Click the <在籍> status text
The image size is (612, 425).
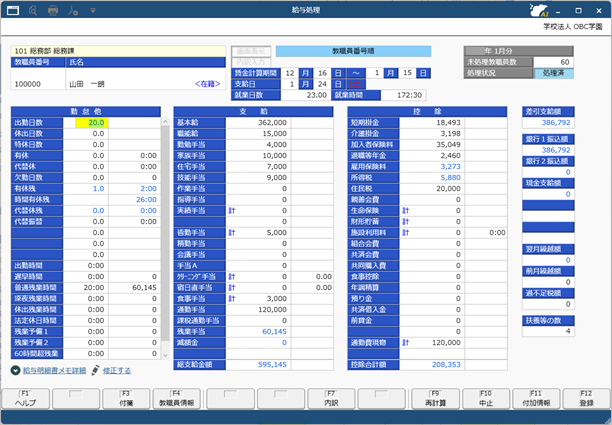click(207, 84)
